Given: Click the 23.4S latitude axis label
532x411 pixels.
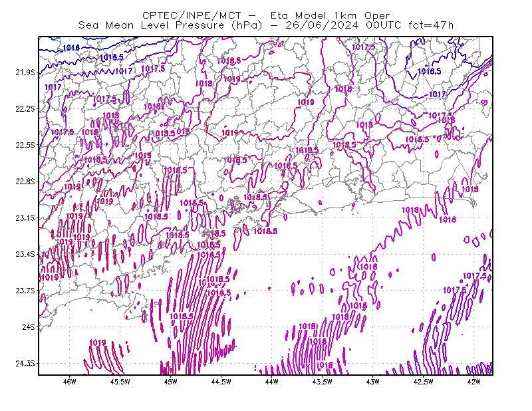Looking at the screenshot, I should pos(25,254).
